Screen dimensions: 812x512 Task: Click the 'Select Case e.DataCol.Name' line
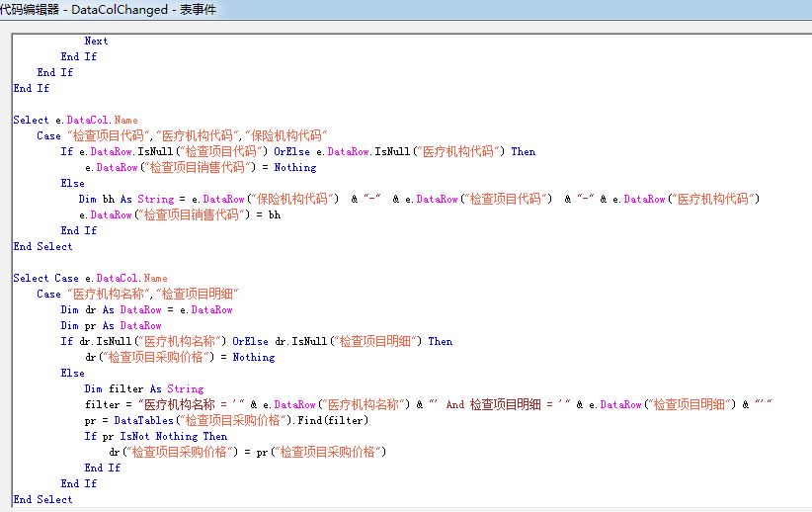(x=91, y=279)
